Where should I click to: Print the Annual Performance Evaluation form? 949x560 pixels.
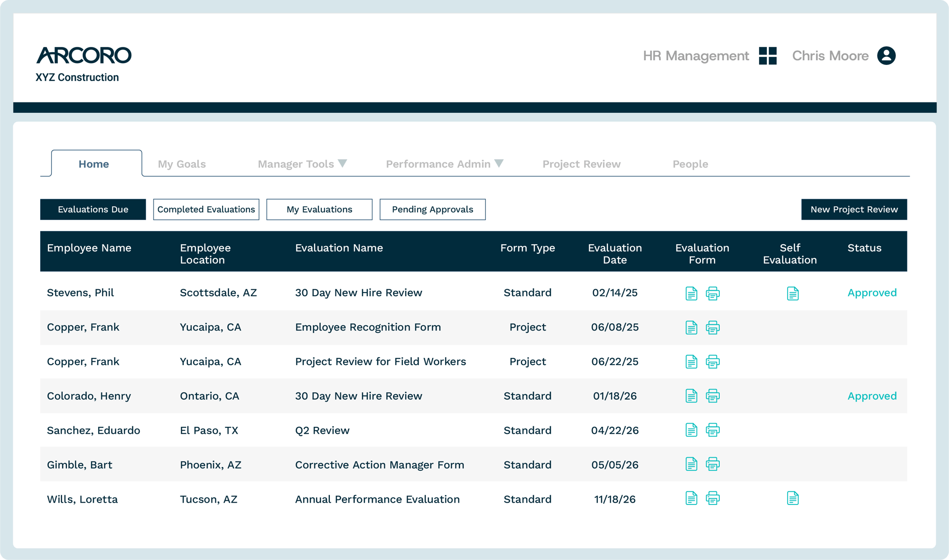point(713,498)
